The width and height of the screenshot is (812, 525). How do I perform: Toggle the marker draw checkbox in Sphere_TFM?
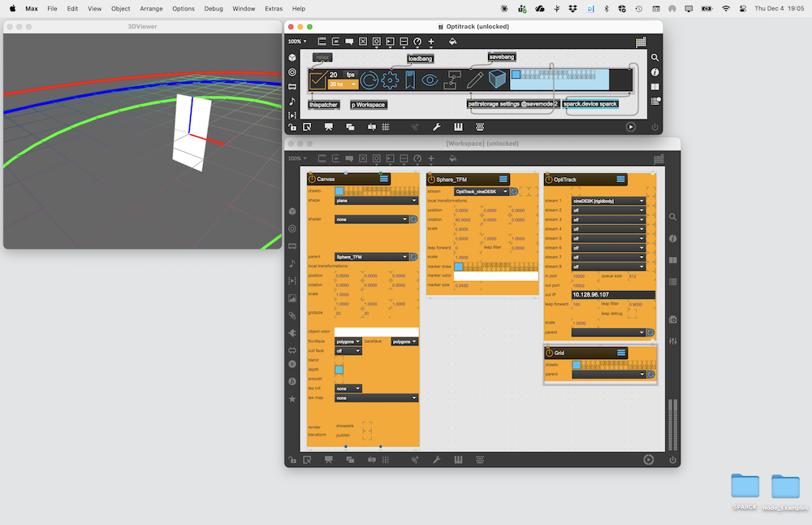(459, 267)
